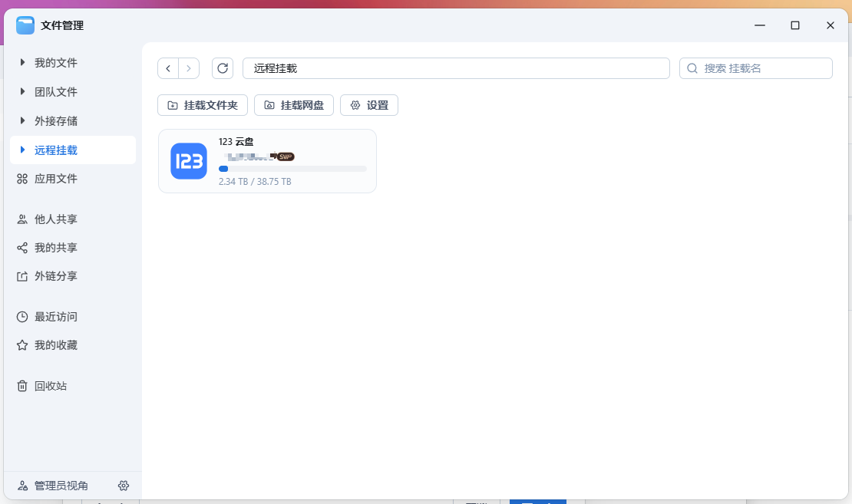Go forward with the right arrow button

pos(189,68)
